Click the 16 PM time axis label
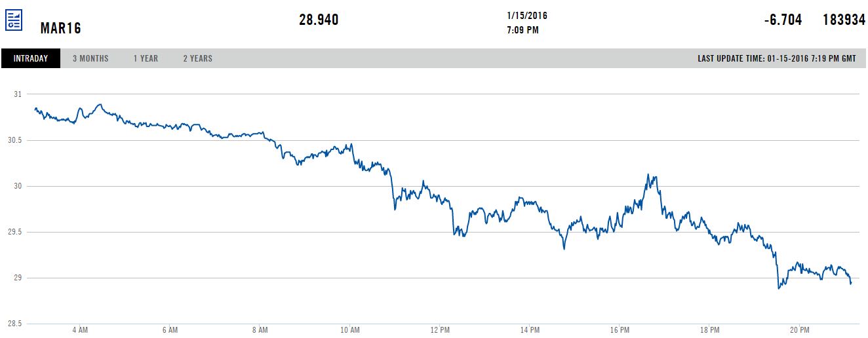868x338 pixels. point(620,330)
